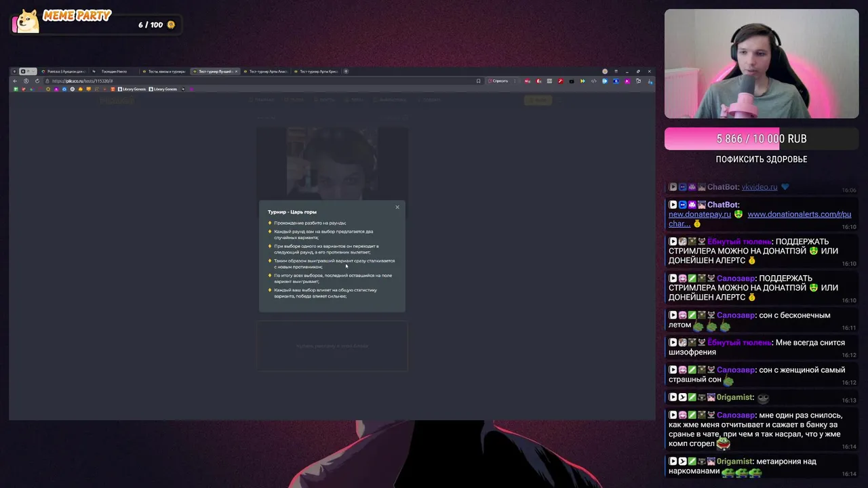
Task: Close the active Тест-турнир Лучший tab
Action: [236, 71]
